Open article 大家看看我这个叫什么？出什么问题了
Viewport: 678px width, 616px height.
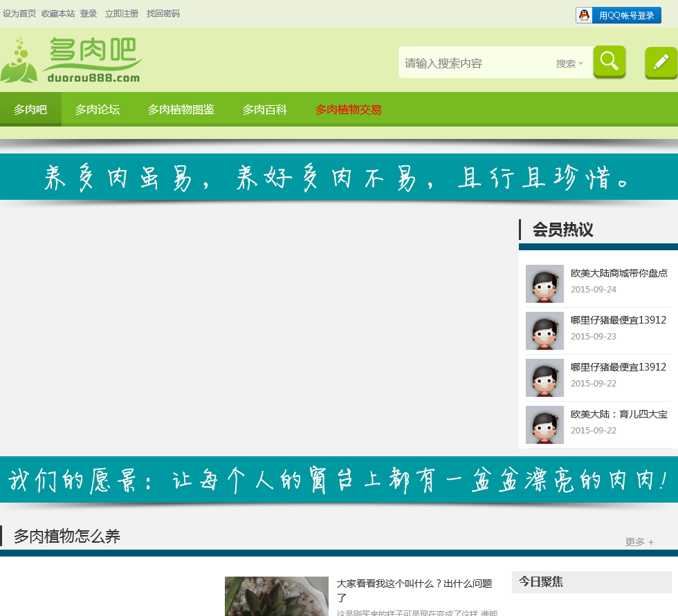414,590
